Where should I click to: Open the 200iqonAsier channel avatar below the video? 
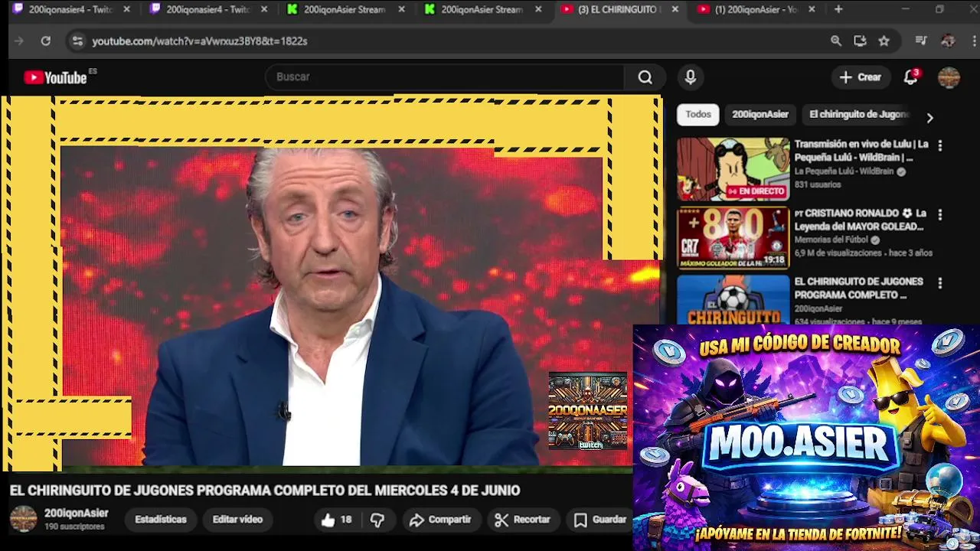point(23,519)
